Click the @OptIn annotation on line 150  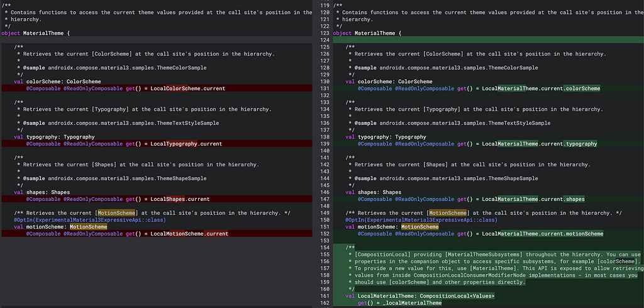[x=421, y=220]
